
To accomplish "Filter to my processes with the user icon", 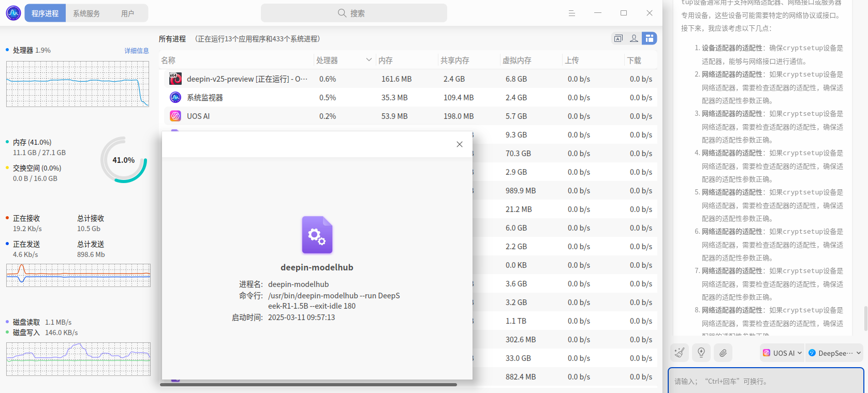I will coord(634,38).
